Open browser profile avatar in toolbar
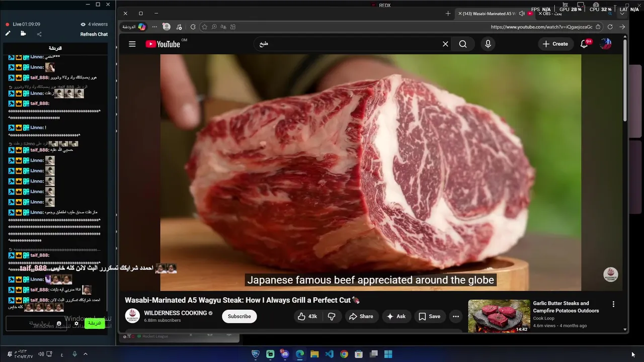644x362 pixels. tap(167, 27)
